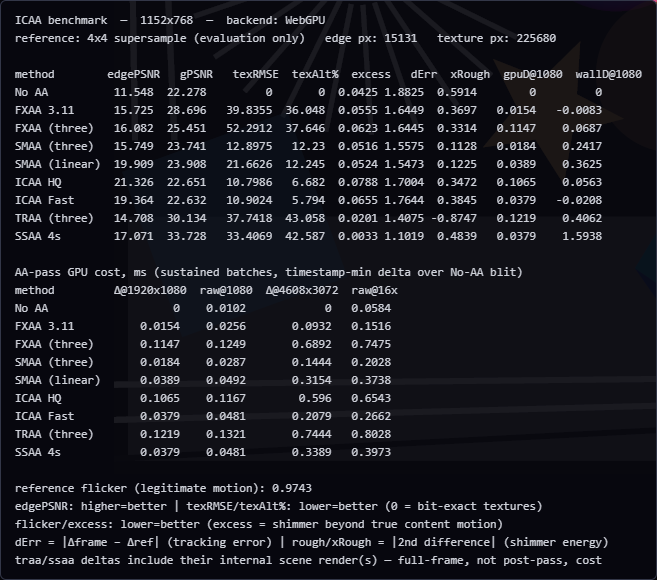The height and width of the screenshot is (580, 657).
Task: Select the TRAA (three) raw@16x value 0.8028
Action: (x=371, y=435)
